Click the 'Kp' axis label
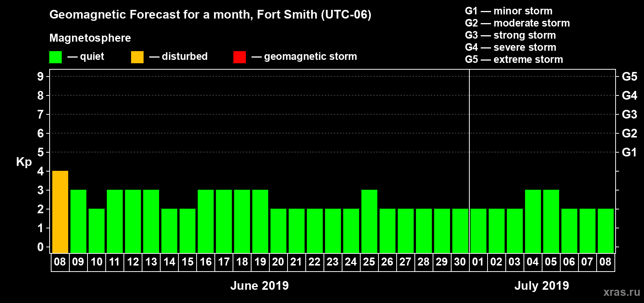The height and width of the screenshot is (303, 644). click(24, 162)
